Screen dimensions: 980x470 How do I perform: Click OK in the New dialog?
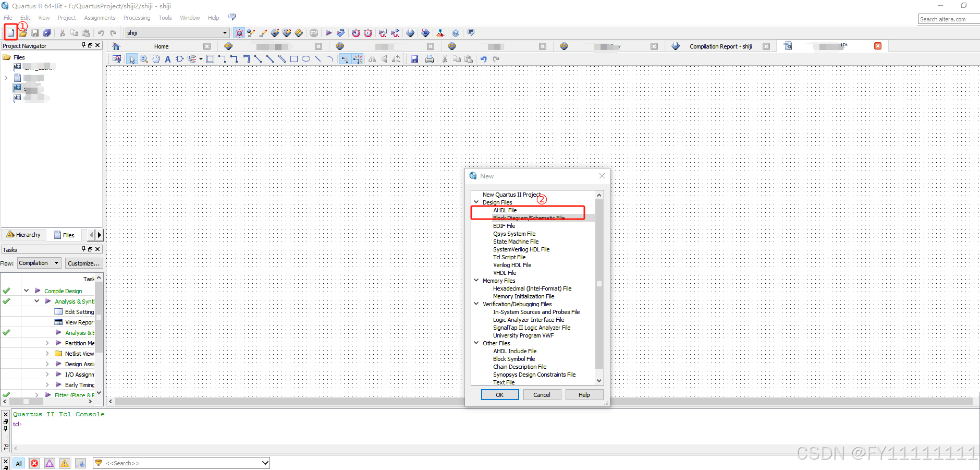[x=499, y=395]
